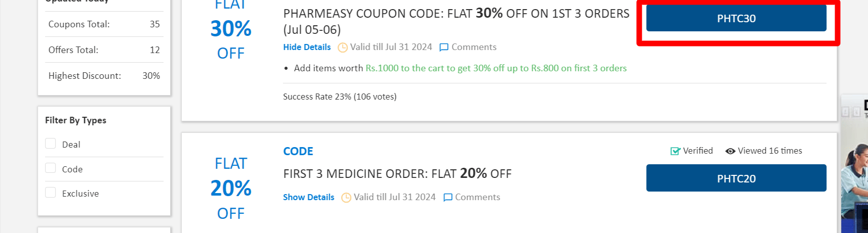Click clock icon beside 20% coupon validity

[x=346, y=198]
